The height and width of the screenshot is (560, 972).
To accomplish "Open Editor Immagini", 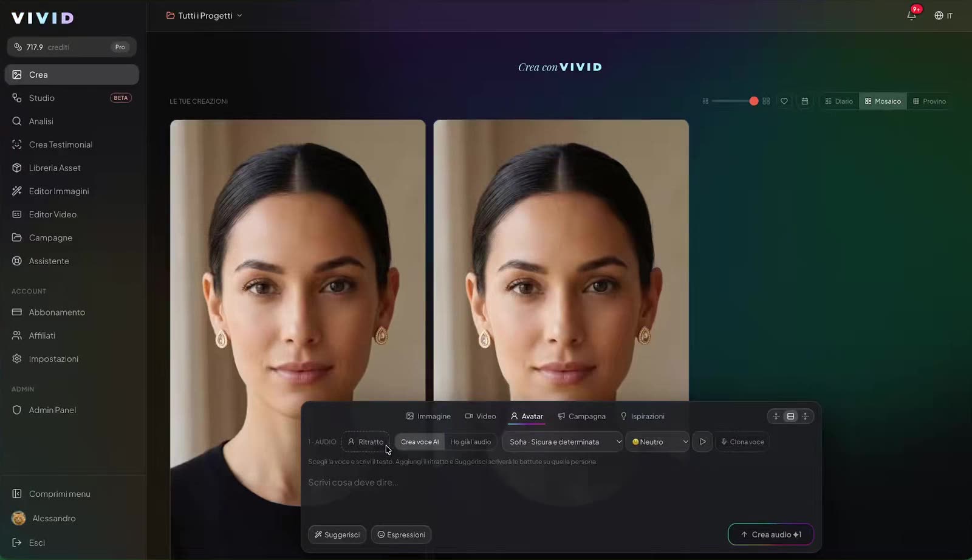I will (72, 191).
